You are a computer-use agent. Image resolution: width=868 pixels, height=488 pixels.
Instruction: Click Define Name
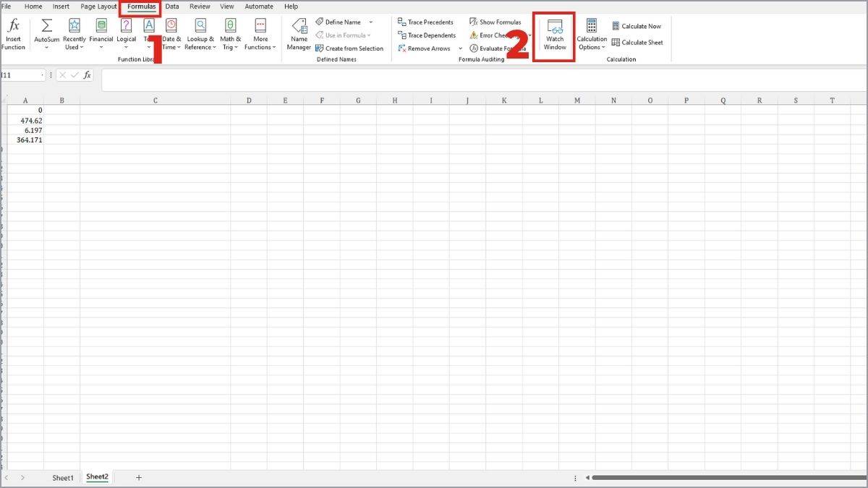pyautogui.click(x=339, y=22)
